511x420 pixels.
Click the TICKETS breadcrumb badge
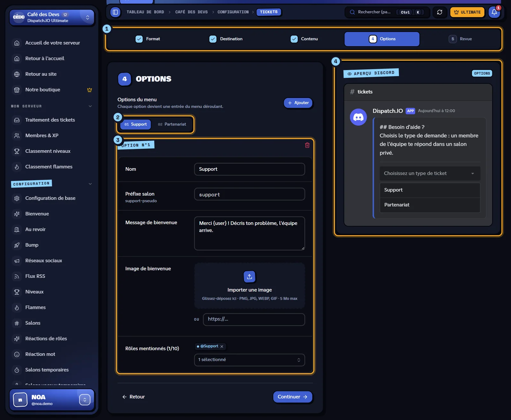[269, 12]
